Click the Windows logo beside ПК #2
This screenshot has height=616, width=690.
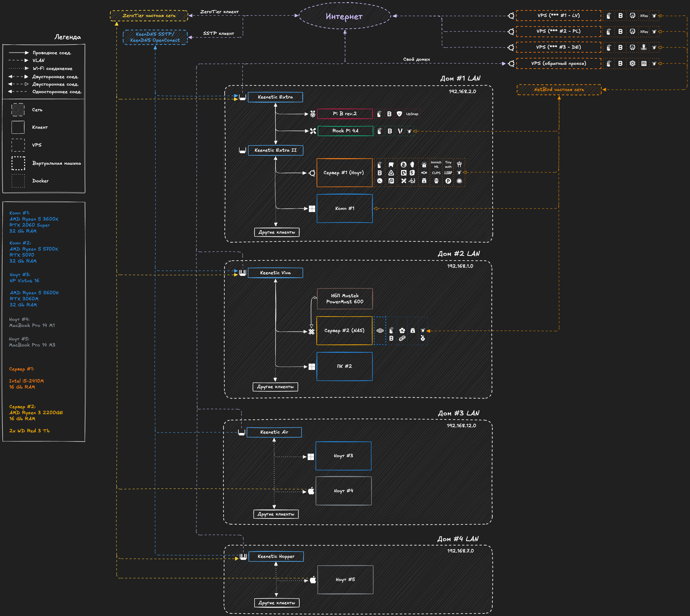pos(312,367)
